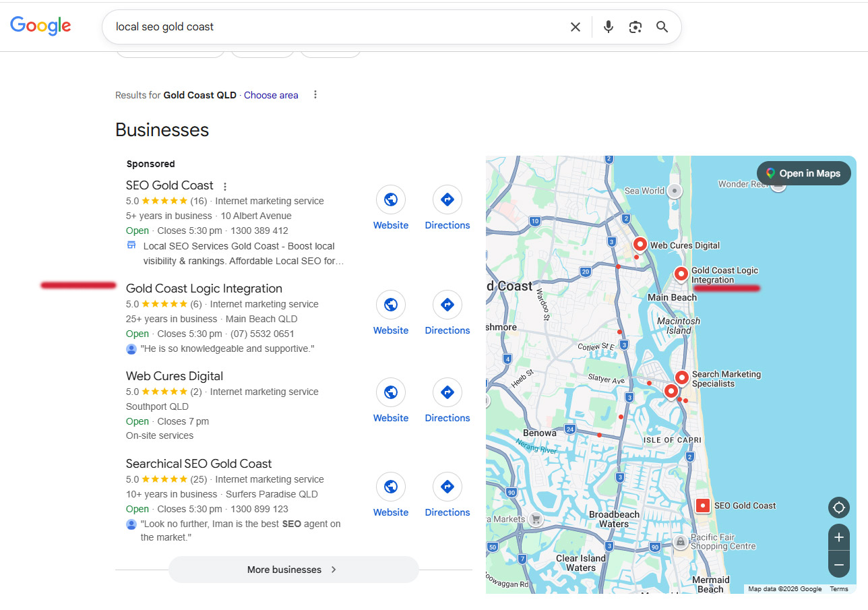Viewport: 868px width, 610px height.
Task: Open Google Lens image search icon
Action: pyautogui.click(x=635, y=27)
